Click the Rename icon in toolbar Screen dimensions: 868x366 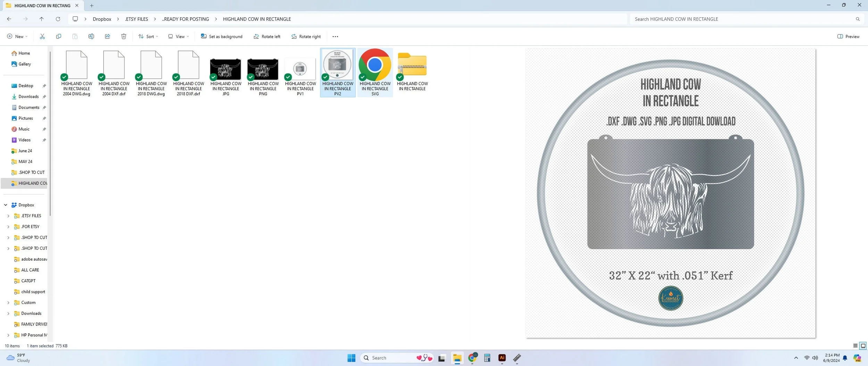(91, 36)
